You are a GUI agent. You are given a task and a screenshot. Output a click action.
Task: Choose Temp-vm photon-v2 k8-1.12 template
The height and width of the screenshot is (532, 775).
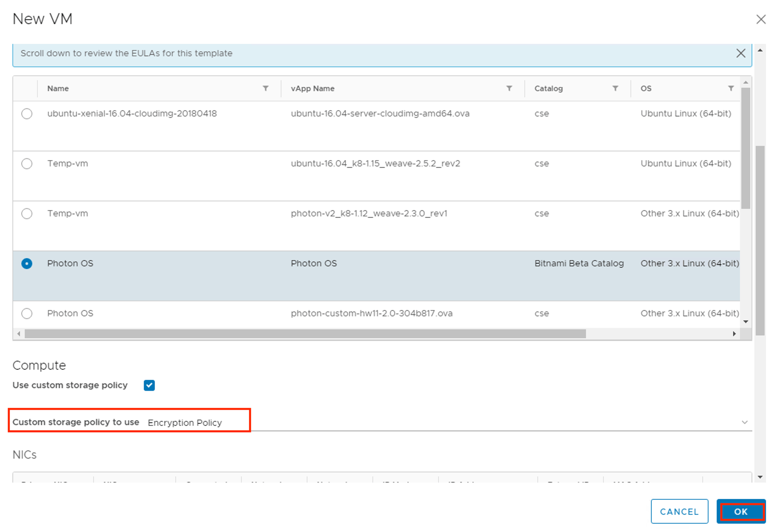27,214
